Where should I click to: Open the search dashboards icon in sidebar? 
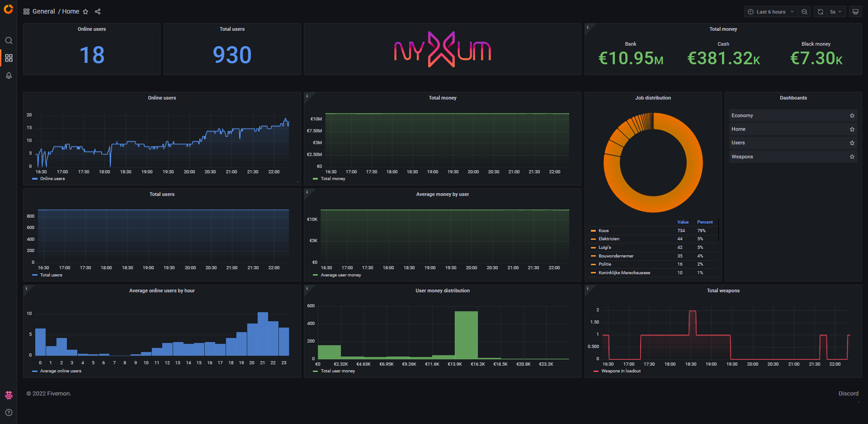pyautogui.click(x=9, y=41)
